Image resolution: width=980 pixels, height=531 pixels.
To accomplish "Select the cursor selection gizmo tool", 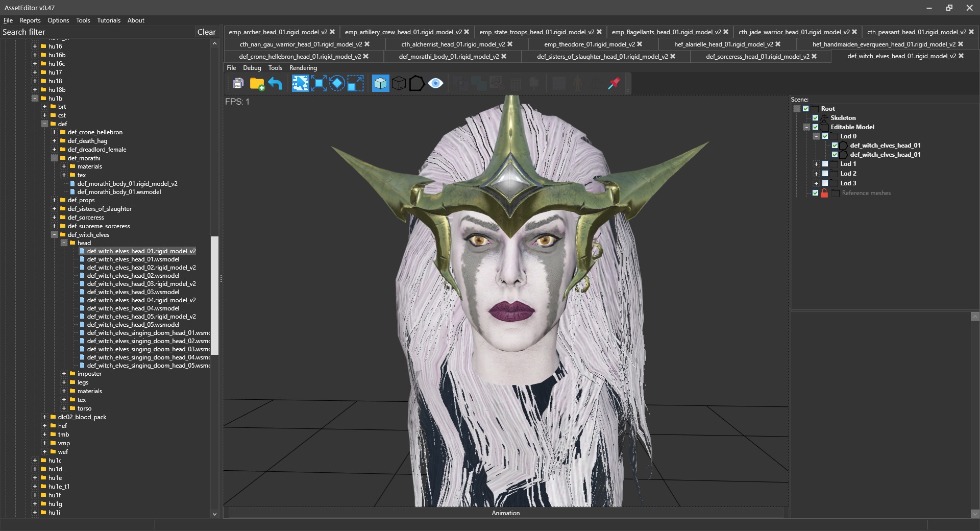I will (300, 83).
